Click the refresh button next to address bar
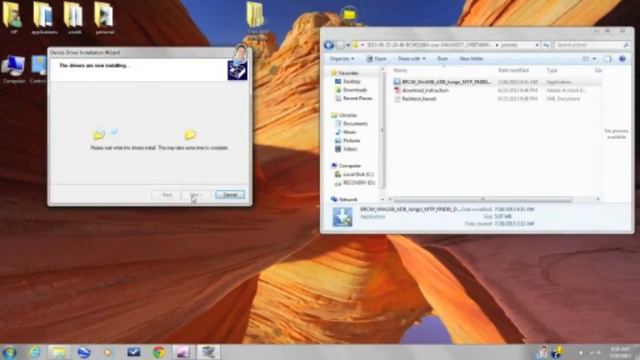Viewport: 640px width, 360px height. [546, 45]
